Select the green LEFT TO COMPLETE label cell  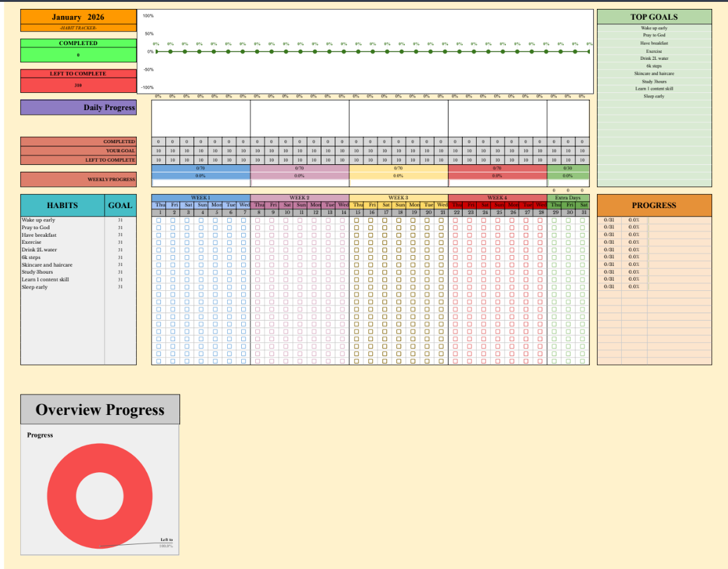click(x=78, y=74)
